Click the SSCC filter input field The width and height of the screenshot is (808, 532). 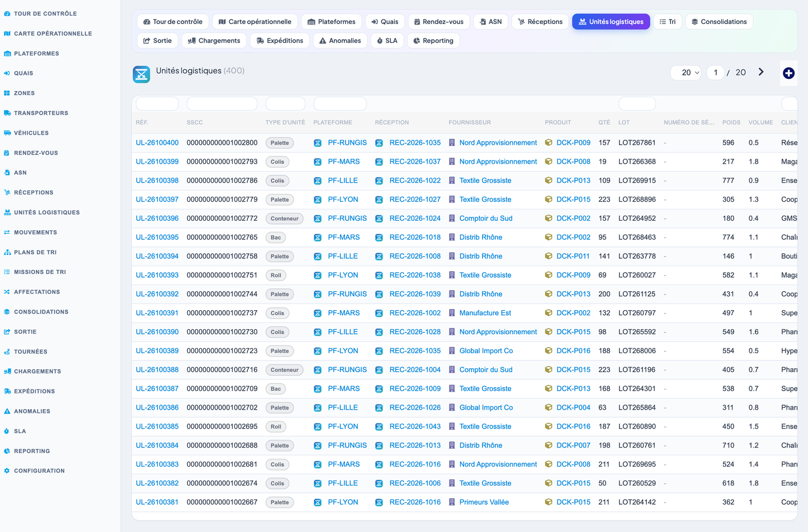[222, 103]
